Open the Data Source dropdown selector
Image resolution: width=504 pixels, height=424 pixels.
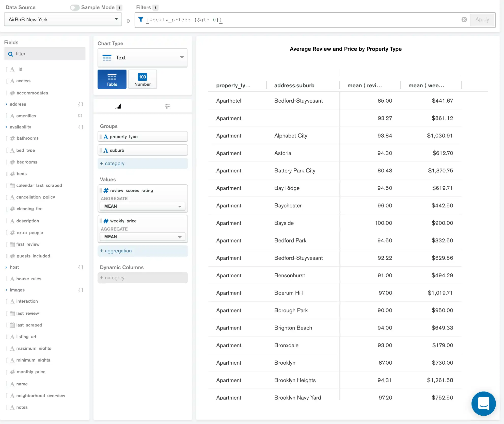pyautogui.click(x=63, y=19)
